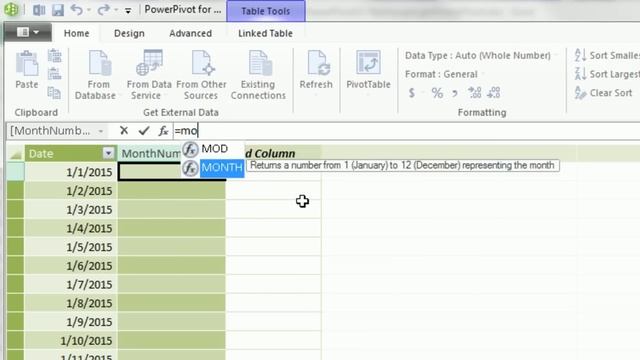
Task: Open From Data Service options
Action: [149, 75]
